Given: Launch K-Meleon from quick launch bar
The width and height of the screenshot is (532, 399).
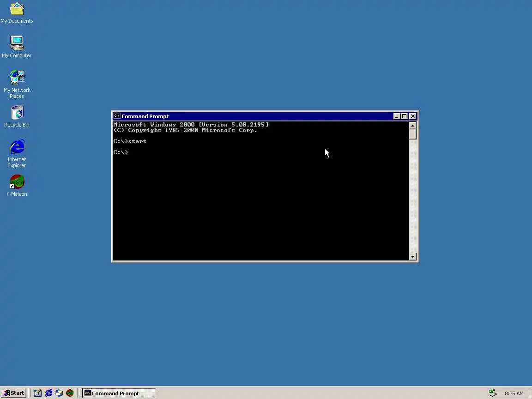Looking at the screenshot, I should coord(70,393).
